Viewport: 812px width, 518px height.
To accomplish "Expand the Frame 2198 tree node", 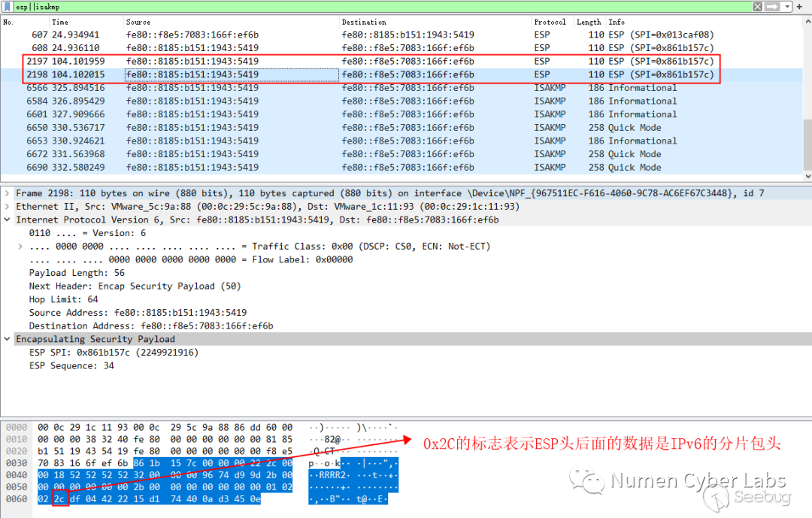I will [8, 194].
